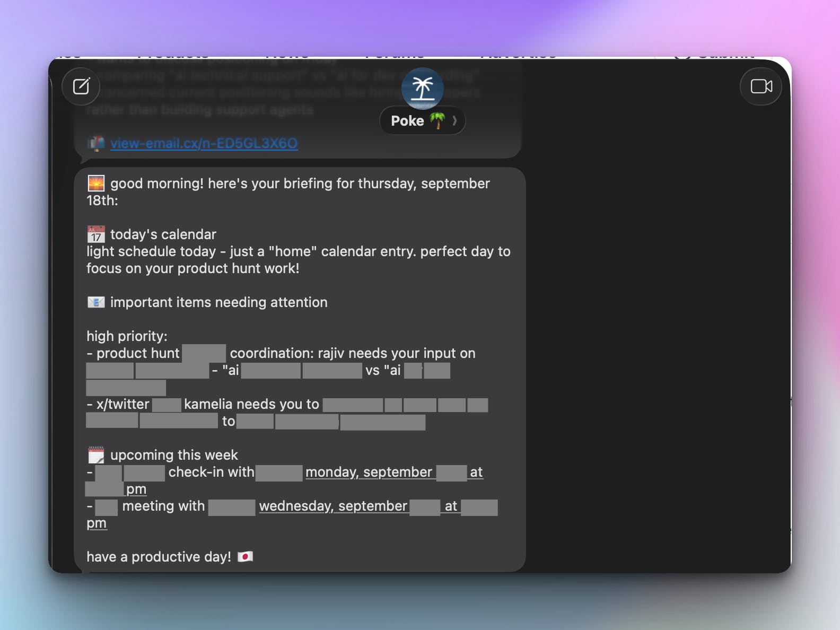The width and height of the screenshot is (840, 630).
Task: Start a new message with compose icon
Action: click(81, 86)
